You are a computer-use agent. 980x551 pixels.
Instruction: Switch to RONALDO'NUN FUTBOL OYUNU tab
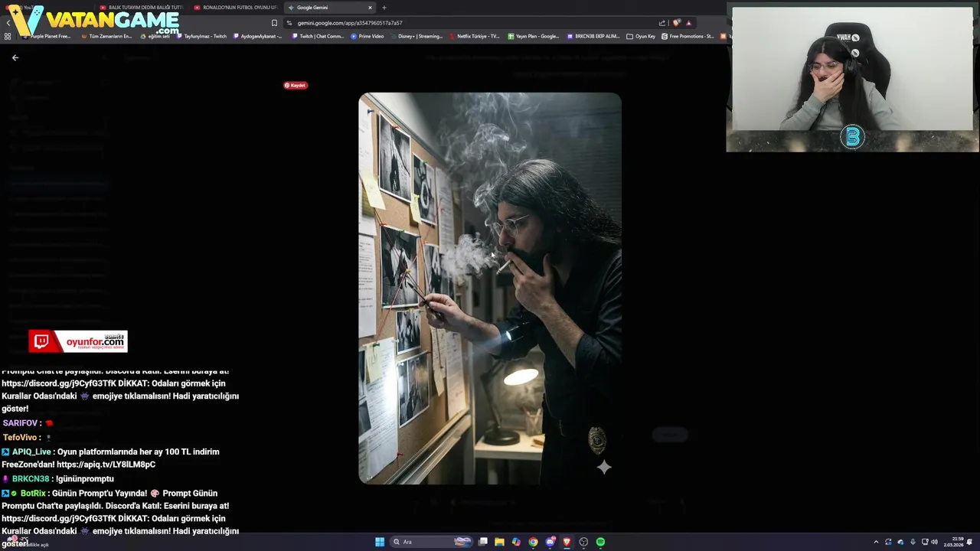[236, 8]
